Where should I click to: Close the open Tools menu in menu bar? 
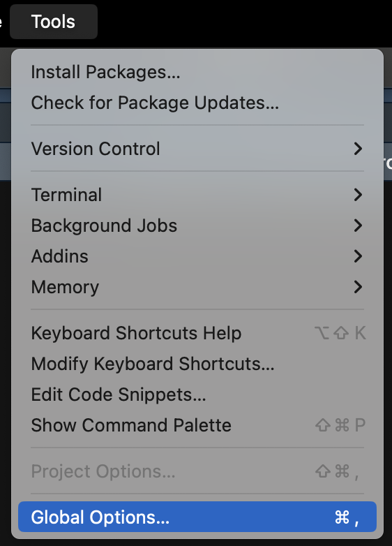53,22
